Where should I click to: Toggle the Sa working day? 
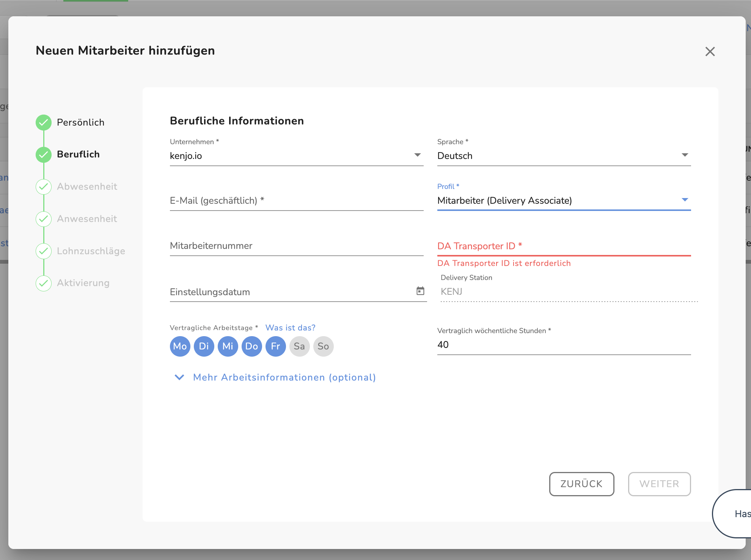(x=299, y=346)
